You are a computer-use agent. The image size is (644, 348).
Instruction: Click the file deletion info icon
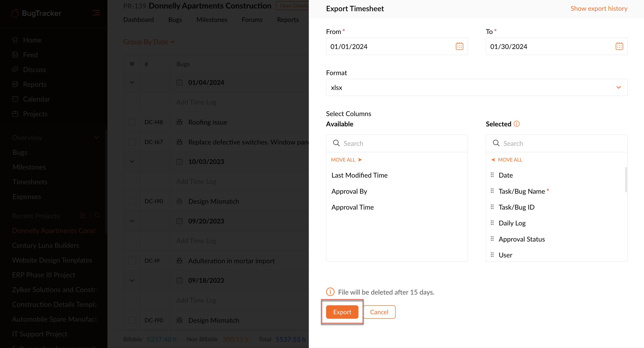pyautogui.click(x=330, y=292)
